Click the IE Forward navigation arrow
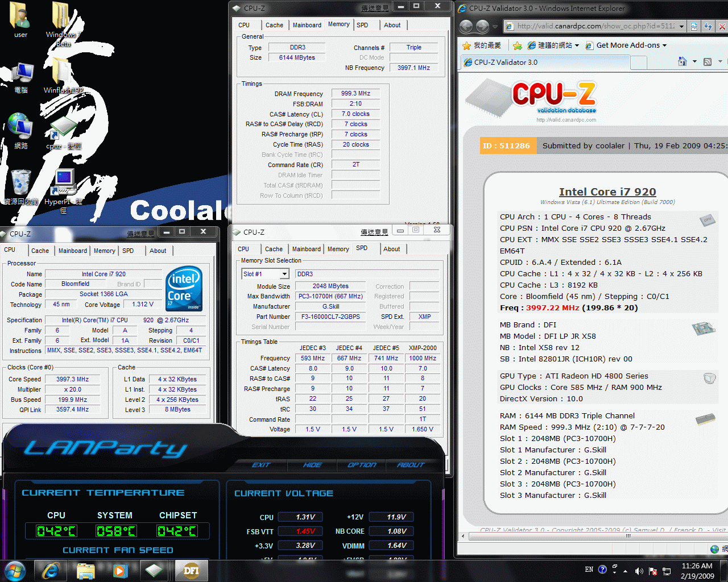 [x=483, y=26]
